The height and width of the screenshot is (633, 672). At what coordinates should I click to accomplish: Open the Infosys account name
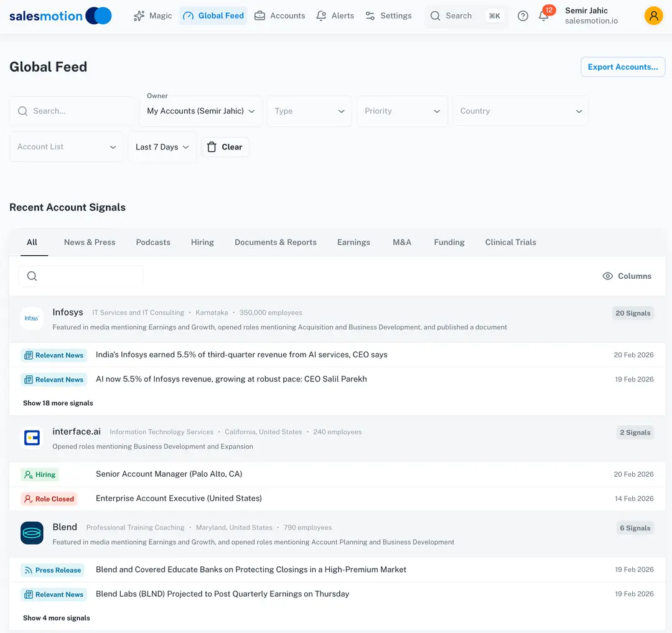click(68, 312)
